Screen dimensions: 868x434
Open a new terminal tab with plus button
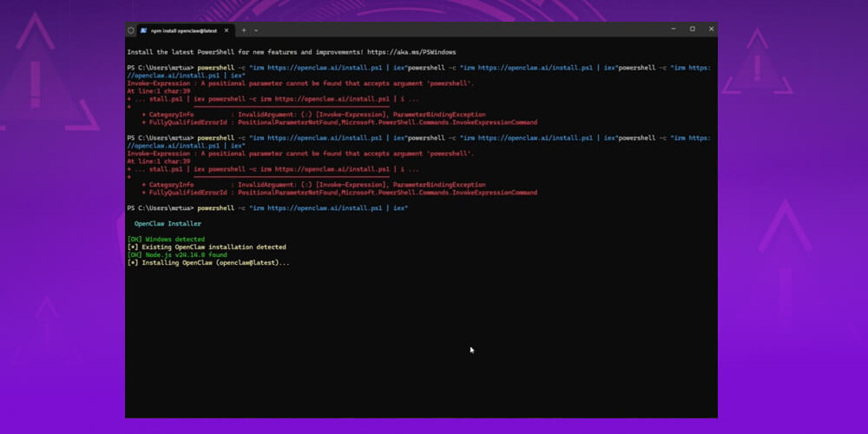pyautogui.click(x=244, y=30)
